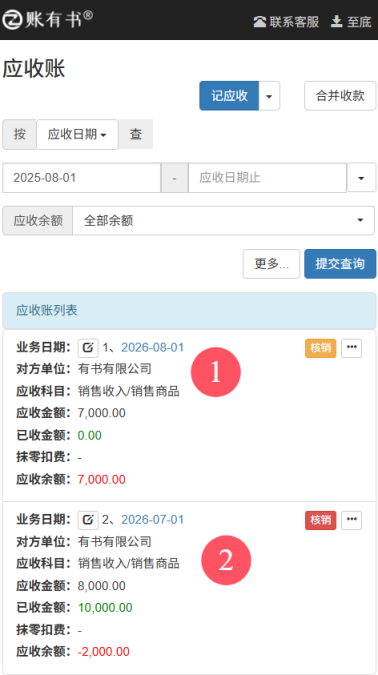378x675 pixels.
Task: Open the 应收日期 filter dropdown
Action: click(77, 134)
